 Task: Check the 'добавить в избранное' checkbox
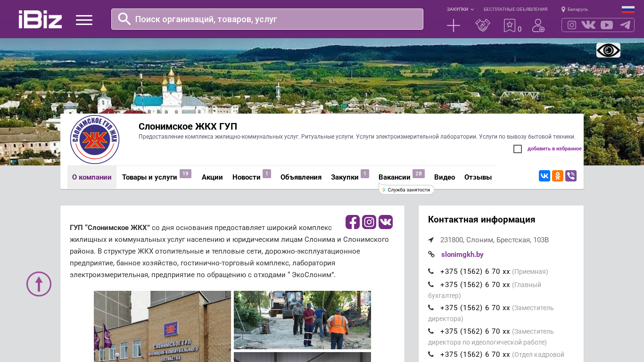tap(518, 149)
